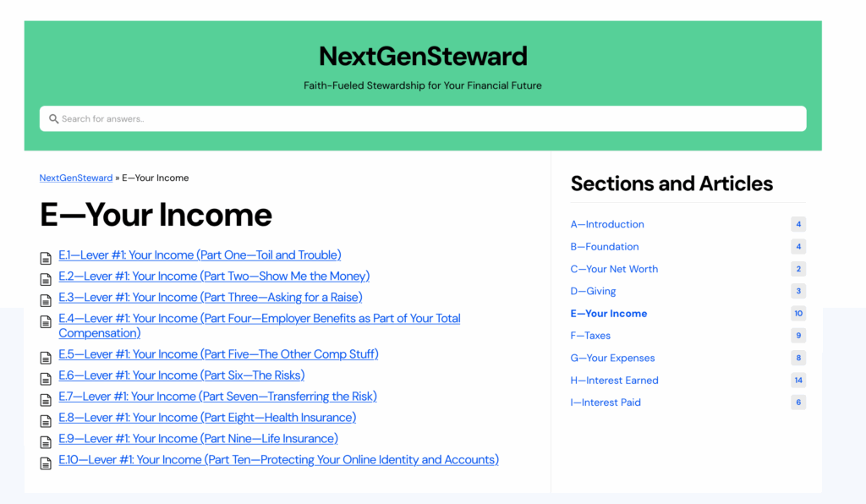This screenshot has height=504, width=866.
Task: Click the search magnifier icon
Action: coord(53,118)
